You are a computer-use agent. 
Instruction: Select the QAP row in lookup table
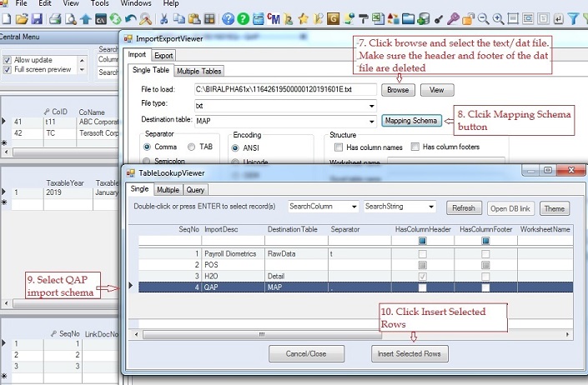point(355,287)
